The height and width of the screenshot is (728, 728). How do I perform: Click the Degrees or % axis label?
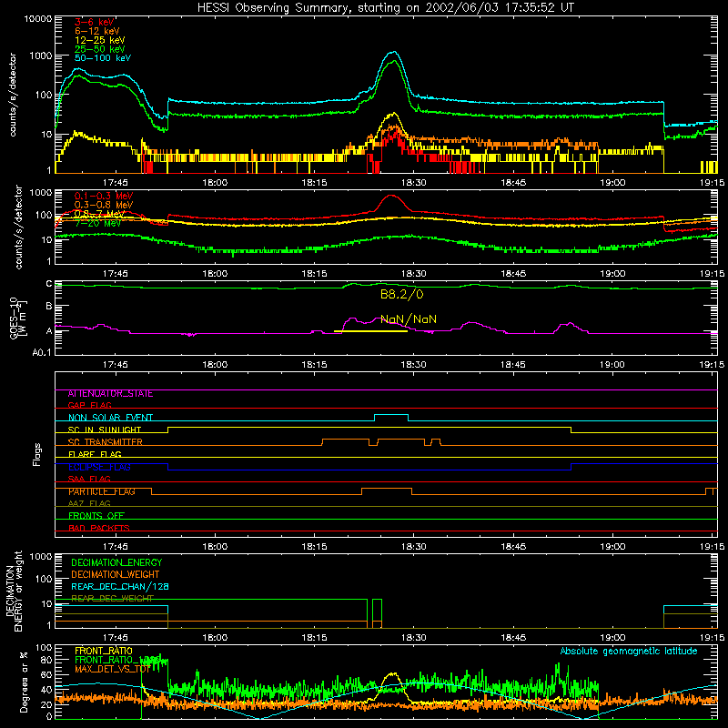[24, 682]
